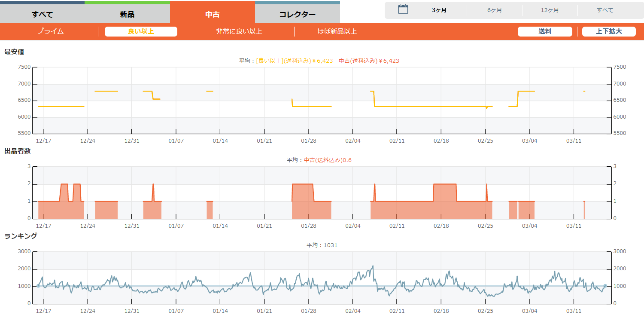Click the right endpoint dot on ranking average line

point(605,286)
